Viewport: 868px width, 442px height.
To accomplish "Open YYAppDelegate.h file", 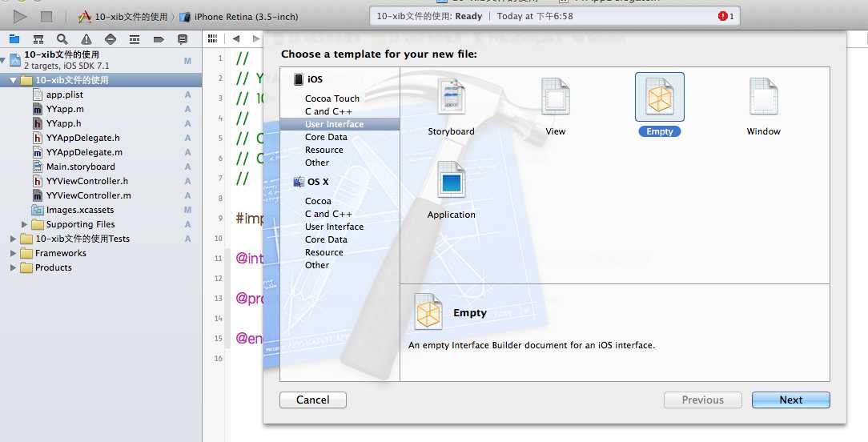I will pos(82,138).
